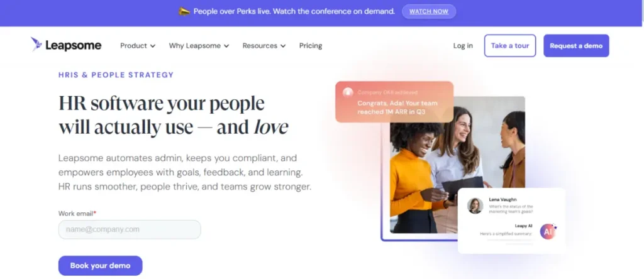Click Lena Vaughn's profile picture
This screenshot has height=279, width=644.
click(x=475, y=206)
